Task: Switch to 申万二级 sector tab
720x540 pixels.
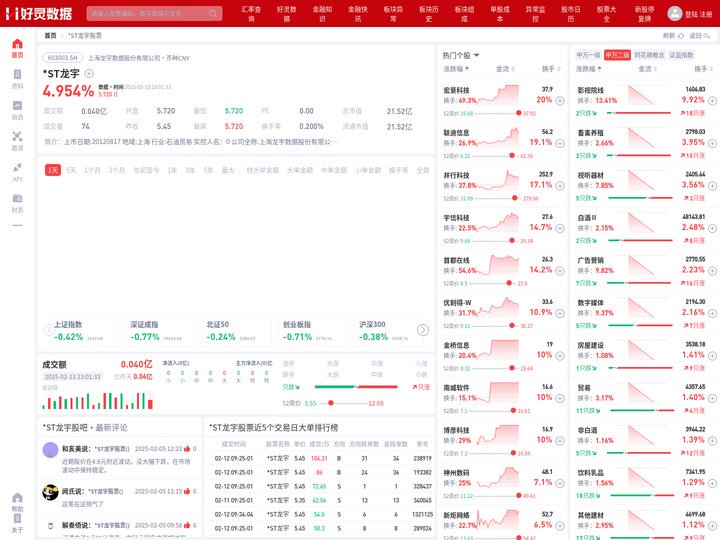Action: pos(617,55)
